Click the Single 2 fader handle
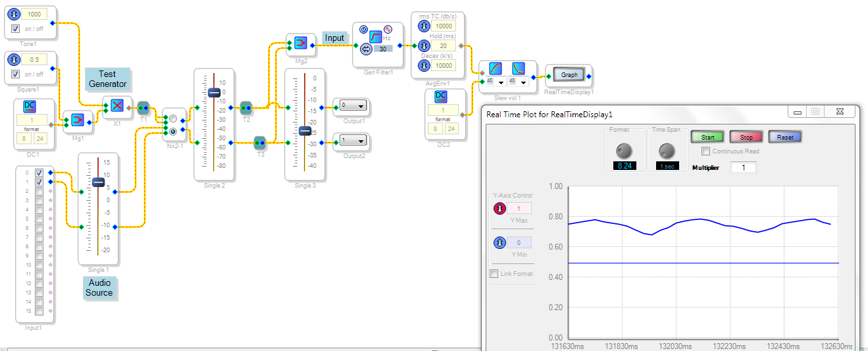This screenshot has height=351, width=868. (x=214, y=94)
